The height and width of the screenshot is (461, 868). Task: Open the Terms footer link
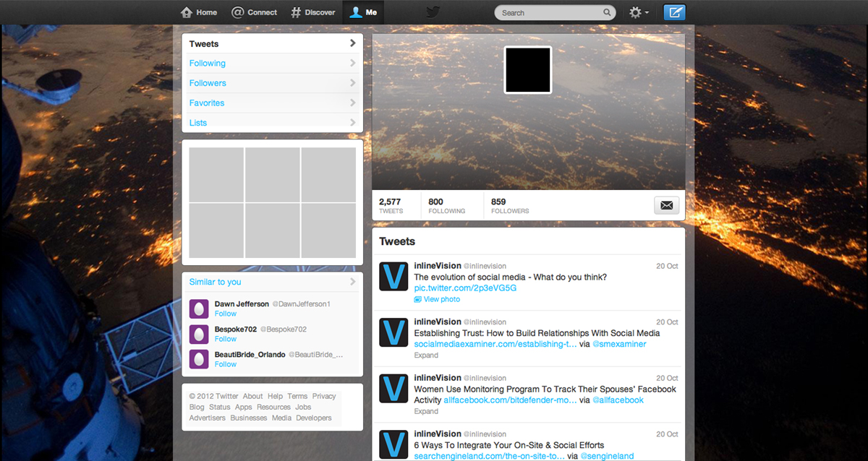297,396
